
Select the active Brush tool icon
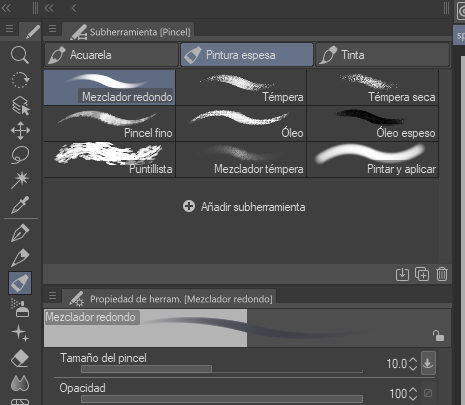click(x=20, y=283)
